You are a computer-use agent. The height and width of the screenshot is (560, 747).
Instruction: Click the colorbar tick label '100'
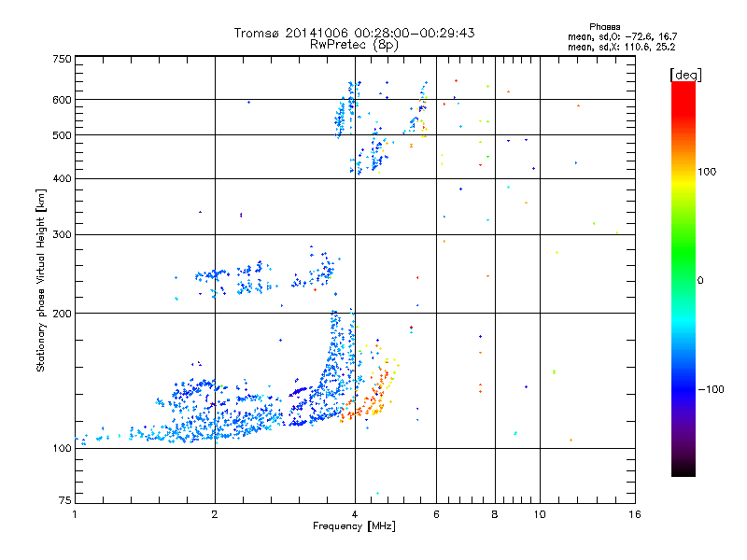(x=707, y=172)
